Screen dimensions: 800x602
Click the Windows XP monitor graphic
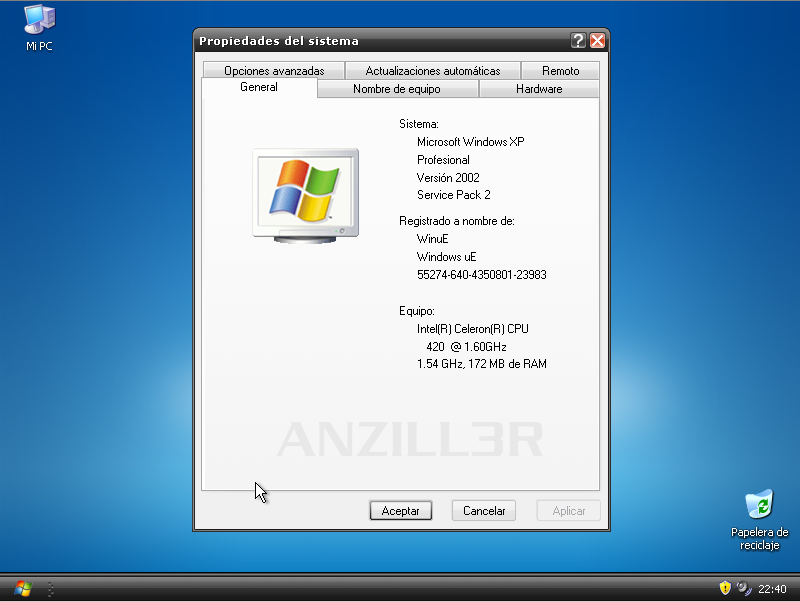(304, 193)
